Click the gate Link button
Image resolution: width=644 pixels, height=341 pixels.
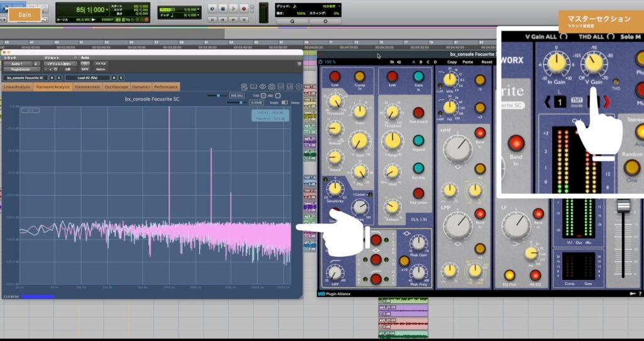coord(392,76)
